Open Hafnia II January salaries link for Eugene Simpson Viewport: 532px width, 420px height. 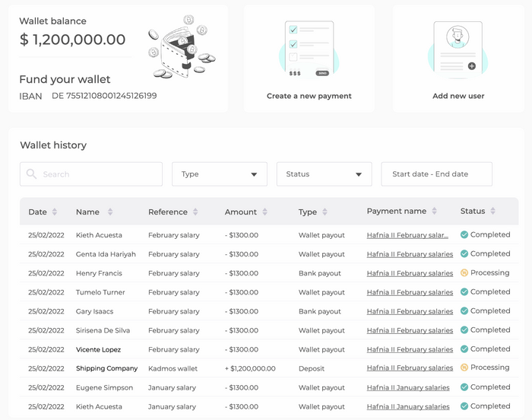pyautogui.click(x=408, y=387)
